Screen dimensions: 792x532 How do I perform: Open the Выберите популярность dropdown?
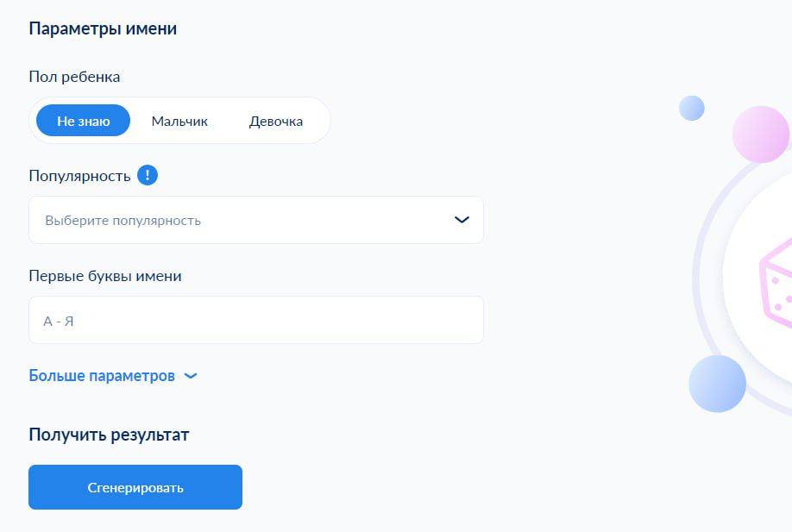click(242, 220)
